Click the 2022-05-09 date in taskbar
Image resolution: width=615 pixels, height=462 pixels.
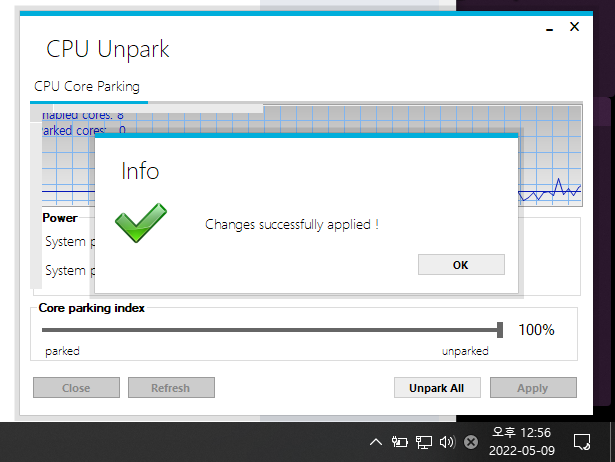tap(522, 451)
